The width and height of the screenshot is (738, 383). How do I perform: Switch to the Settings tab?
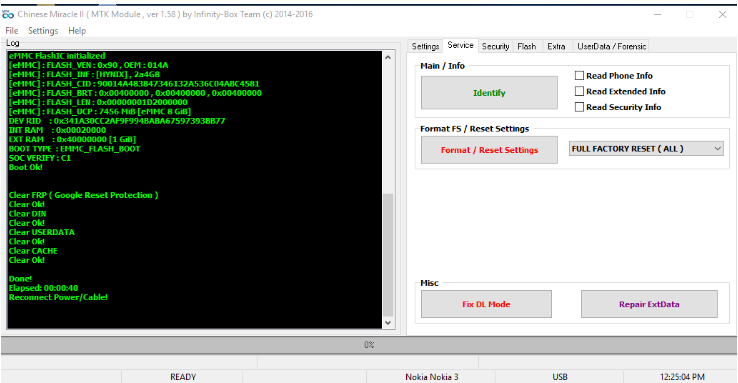coord(425,46)
